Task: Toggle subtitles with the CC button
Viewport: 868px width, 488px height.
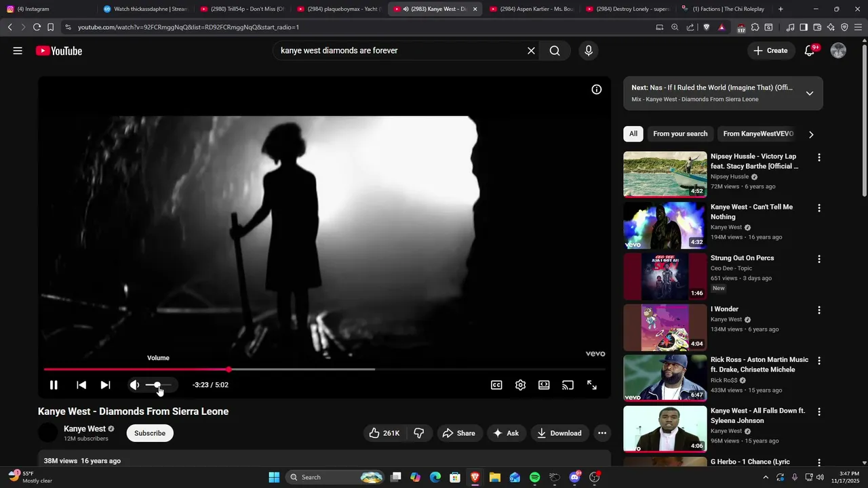Action: tap(496, 385)
